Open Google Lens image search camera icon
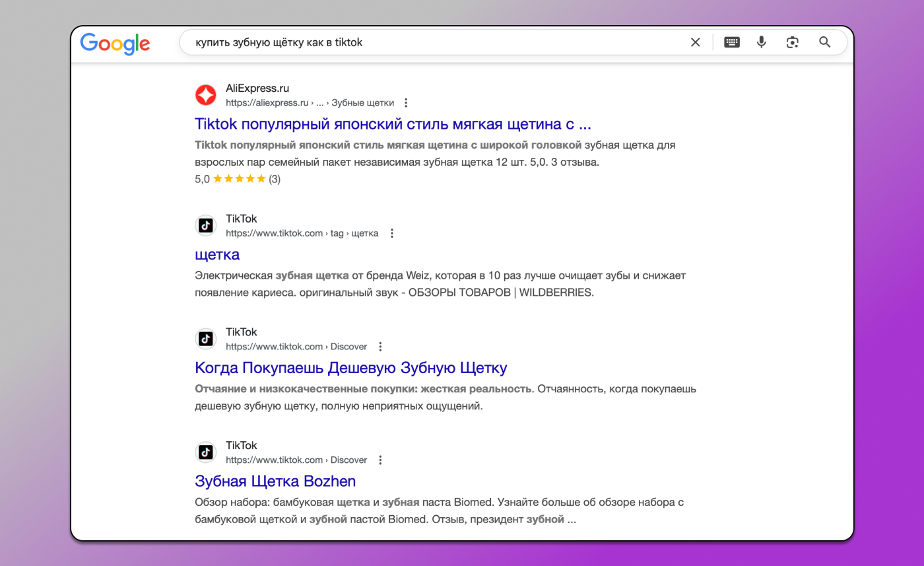This screenshot has width=924, height=566. click(x=793, y=42)
